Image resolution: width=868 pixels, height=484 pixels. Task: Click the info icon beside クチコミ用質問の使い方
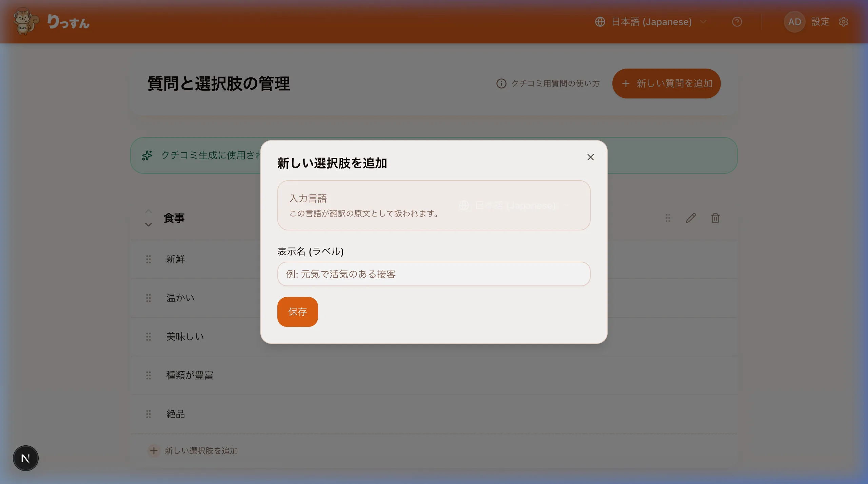501,83
